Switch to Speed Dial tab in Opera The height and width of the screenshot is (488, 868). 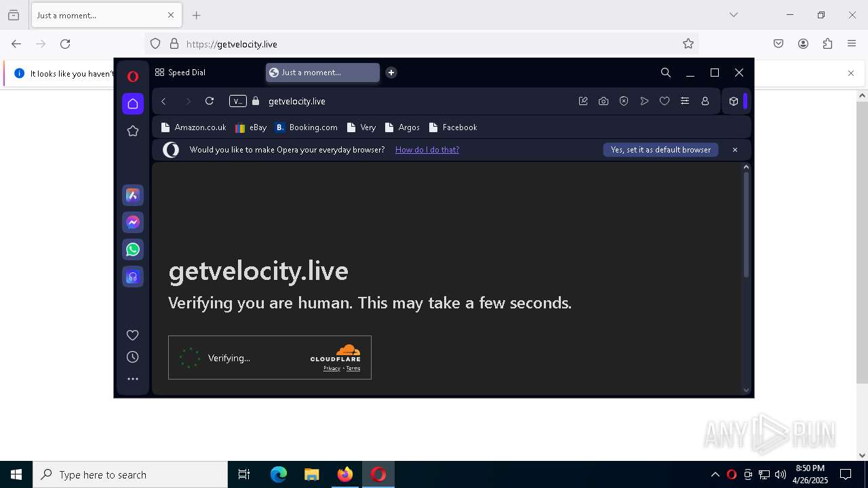180,73
